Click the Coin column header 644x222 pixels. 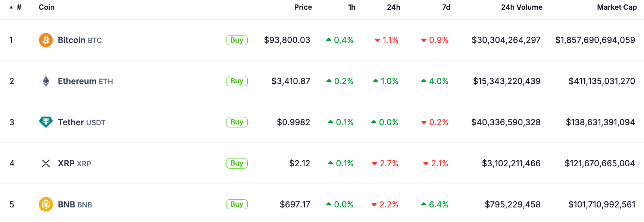47,7
